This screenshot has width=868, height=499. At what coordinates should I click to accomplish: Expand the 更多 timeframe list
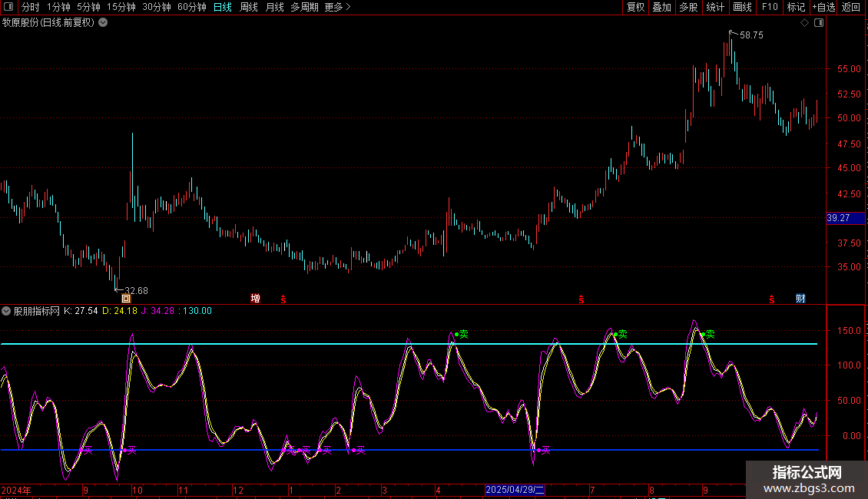coord(337,7)
